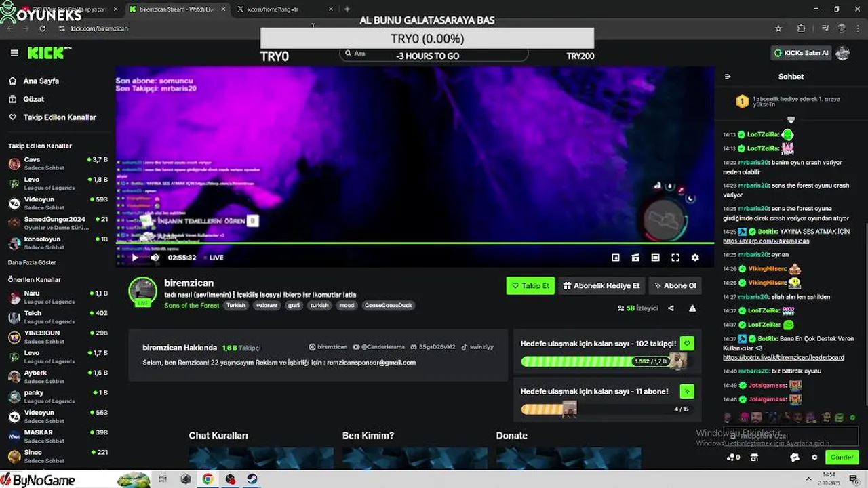This screenshot has width=868, height=488.
Task: Click the green star beside subscriber goal
Action: [687, 391]
